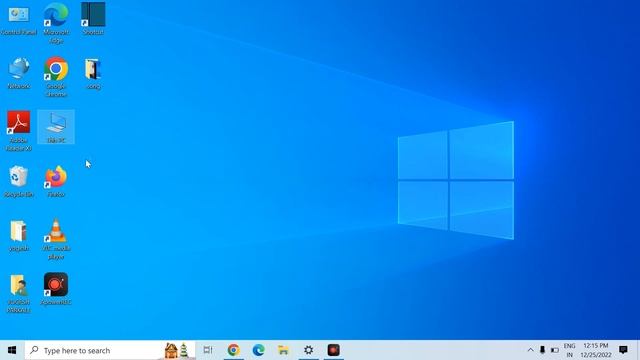Select the Recycle Bin icon
The height and width of the screenshot is (360, 640).
(19, 182)
